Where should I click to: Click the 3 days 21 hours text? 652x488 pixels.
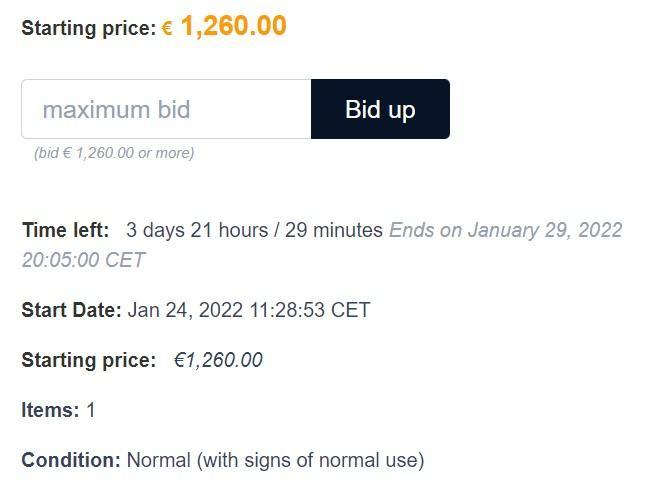tap(197, 230)
